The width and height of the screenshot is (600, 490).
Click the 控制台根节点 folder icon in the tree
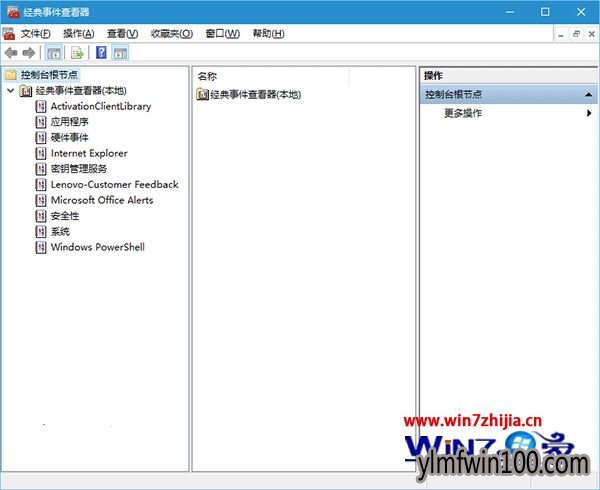(x=11, y=75)
